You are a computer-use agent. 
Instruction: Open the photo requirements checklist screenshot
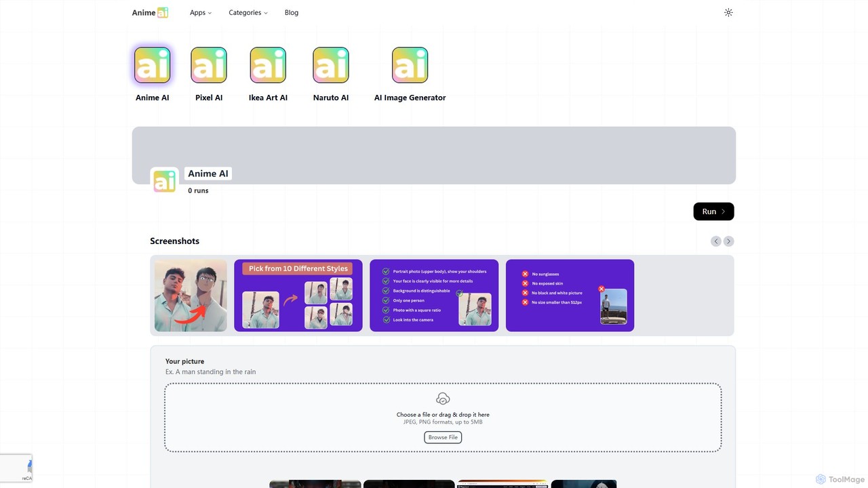click(434, 296)
